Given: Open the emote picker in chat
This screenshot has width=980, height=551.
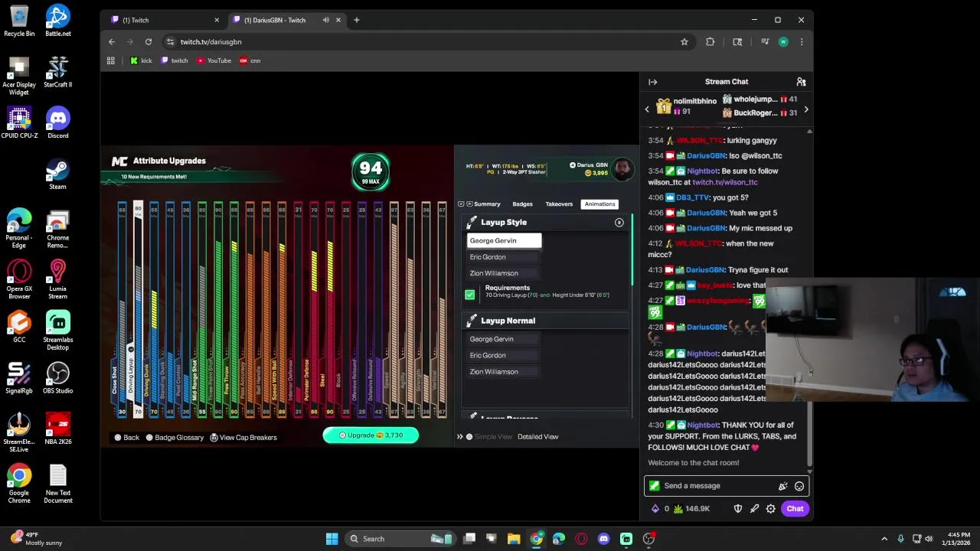Looking at the screenshot, I should click(x=799, y=486).
